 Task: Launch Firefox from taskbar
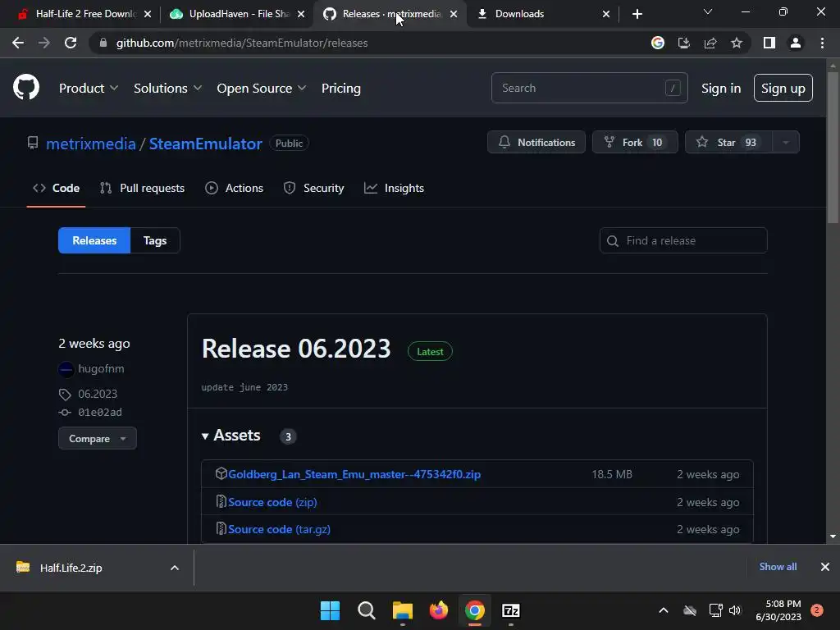(x=439, y=610)
